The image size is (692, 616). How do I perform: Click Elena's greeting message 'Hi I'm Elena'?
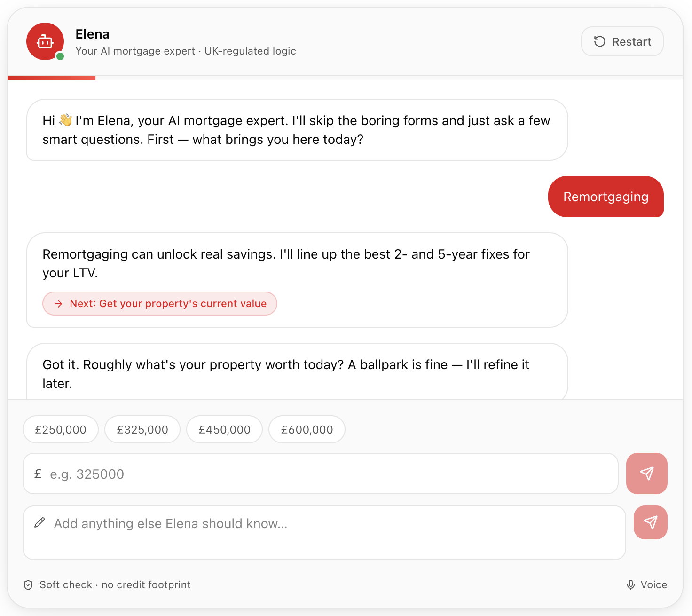pyautogui.click(x=297, y=130)
